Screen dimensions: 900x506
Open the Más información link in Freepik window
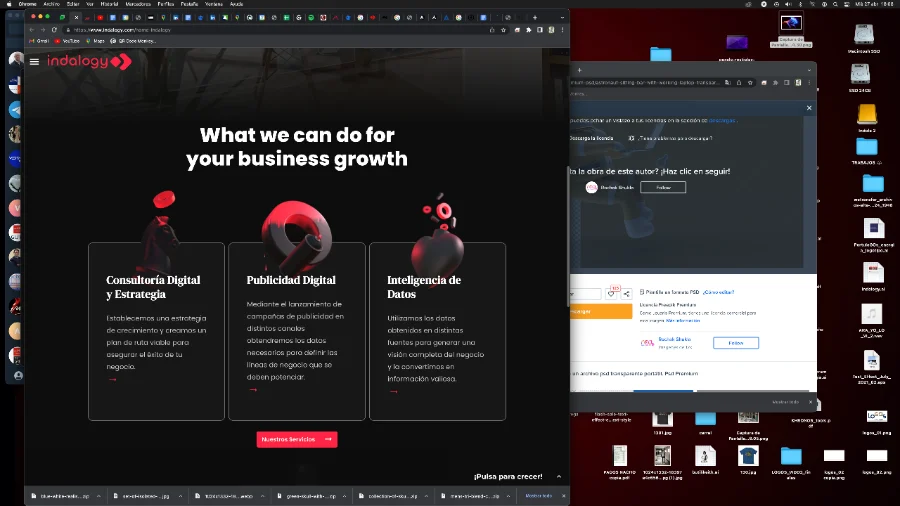[x=683, y=321]
